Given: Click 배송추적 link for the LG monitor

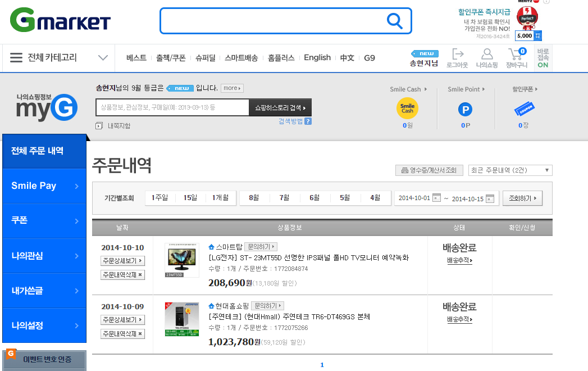Looking at the screenshot, I should coord(459,260).
